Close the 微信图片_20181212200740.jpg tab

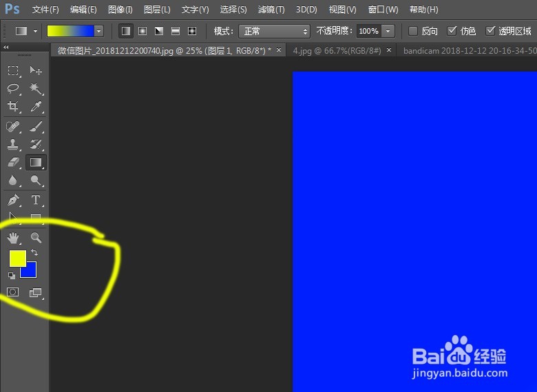click(279, 50)
